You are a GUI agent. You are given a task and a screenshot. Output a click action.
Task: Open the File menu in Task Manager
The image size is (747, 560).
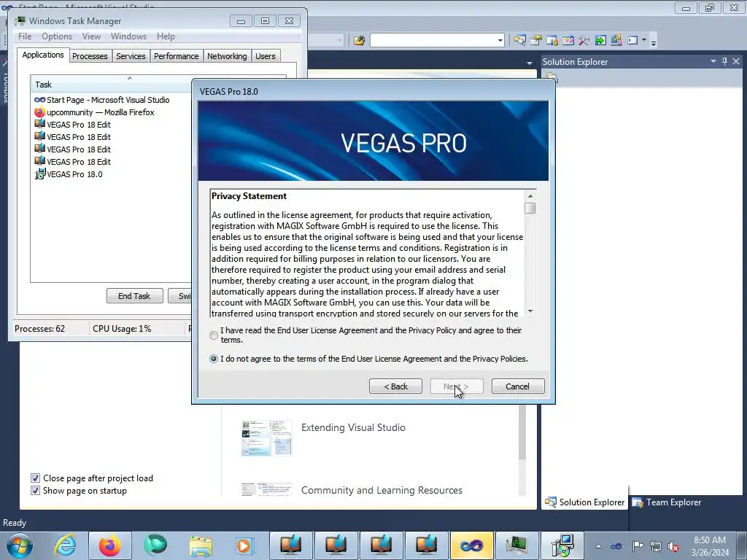point(25,36)
